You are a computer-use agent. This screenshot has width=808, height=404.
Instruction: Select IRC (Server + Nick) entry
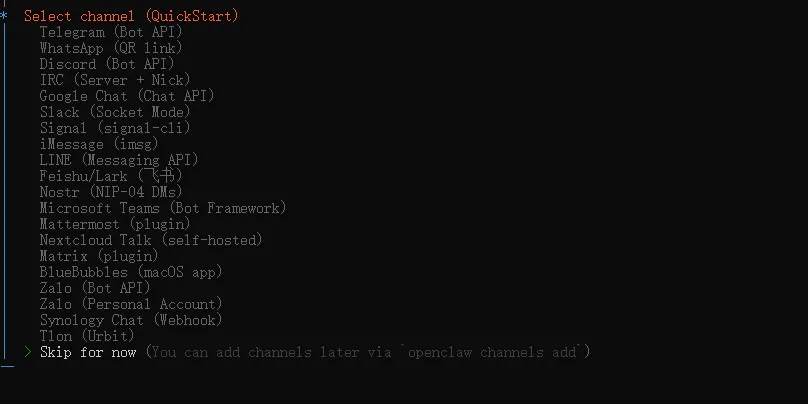[x=115, y=80]
